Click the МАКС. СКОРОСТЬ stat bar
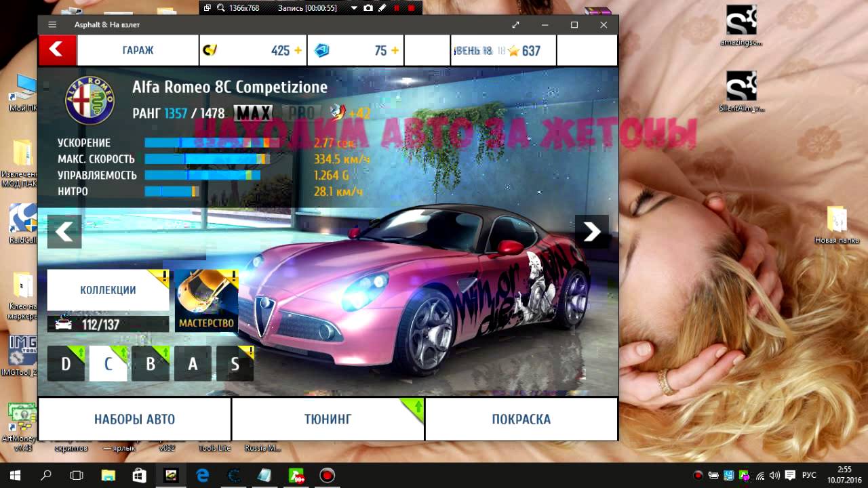This screenshot has height=488, width=868. [208, 159]
